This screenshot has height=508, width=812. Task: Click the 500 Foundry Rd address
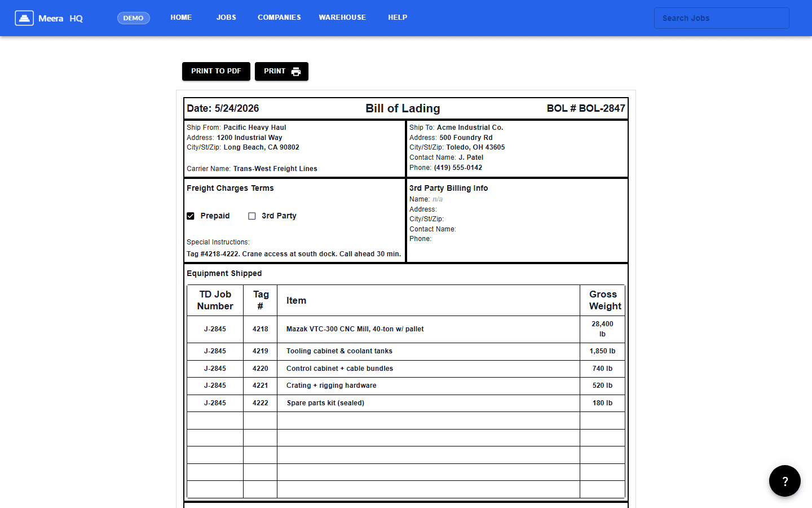[466, 138]
